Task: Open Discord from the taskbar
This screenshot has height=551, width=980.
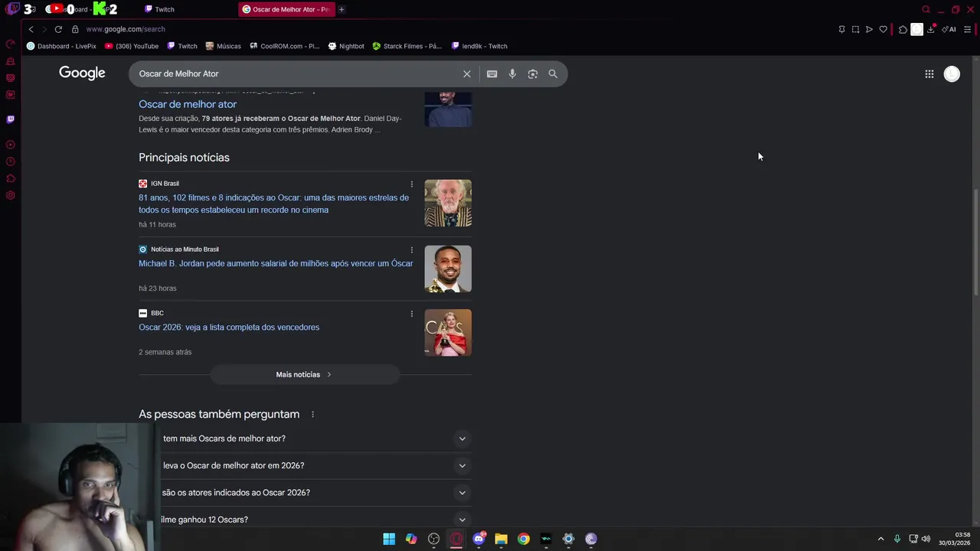Action: pos(479,539)
